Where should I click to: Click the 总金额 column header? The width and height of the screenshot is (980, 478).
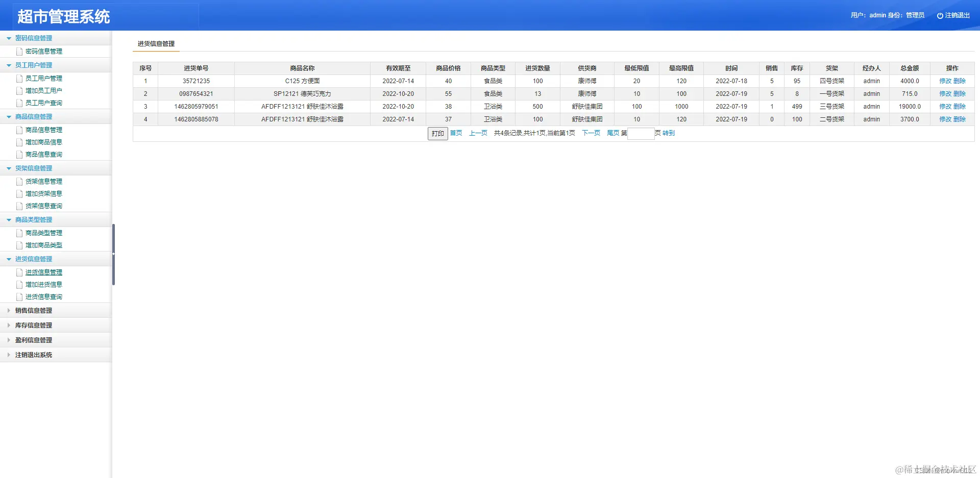pyautogui.click(x=910, y=68)
